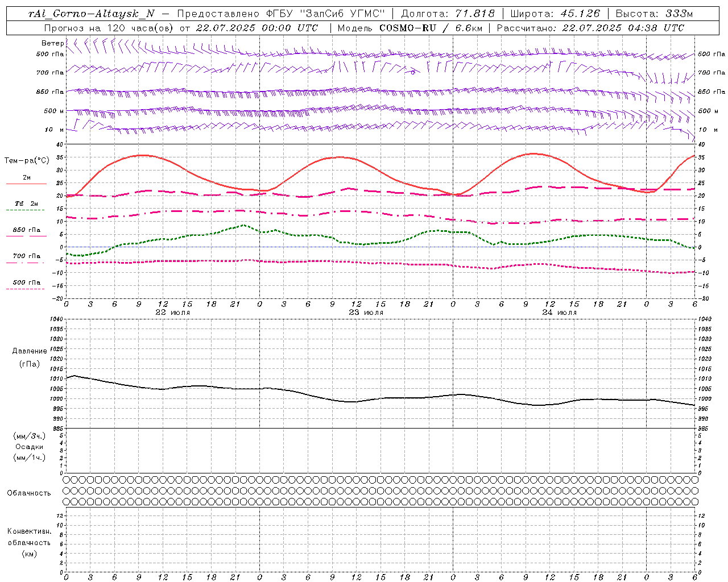Click the ФГБУ "ЗапСиб УГМС" provider text

[326, 14]
